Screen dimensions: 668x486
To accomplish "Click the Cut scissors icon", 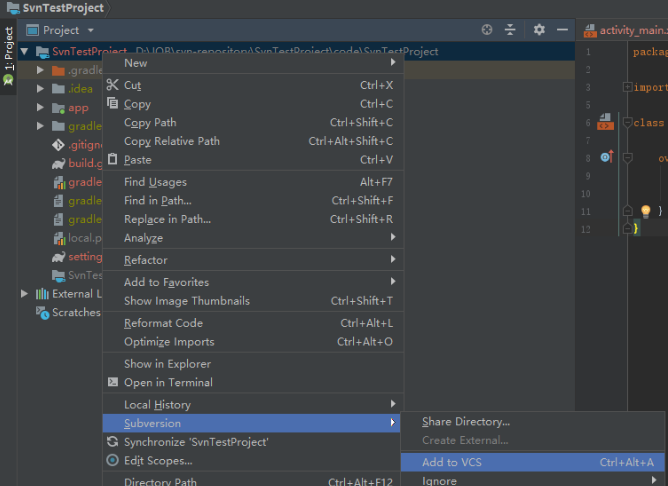I will pyautogui.click(x=112, y=85).
